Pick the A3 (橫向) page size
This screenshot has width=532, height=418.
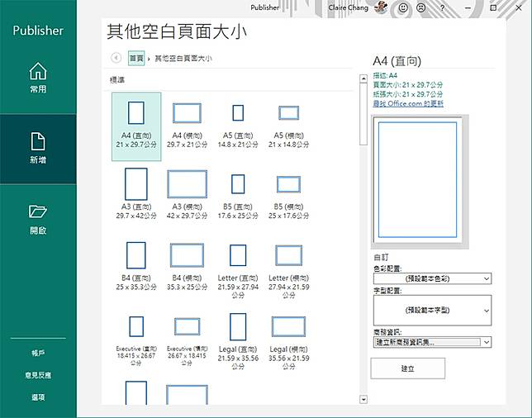[187, 194]
